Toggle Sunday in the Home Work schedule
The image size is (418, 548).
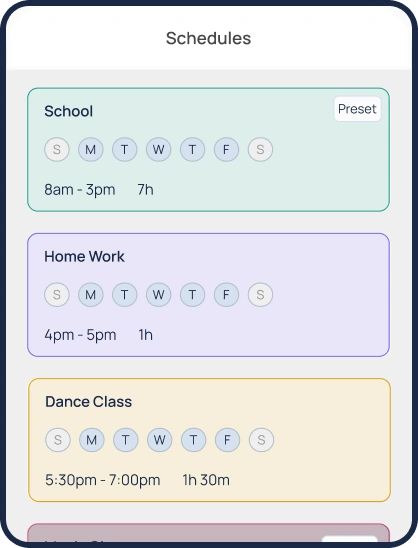click(57, 295)
